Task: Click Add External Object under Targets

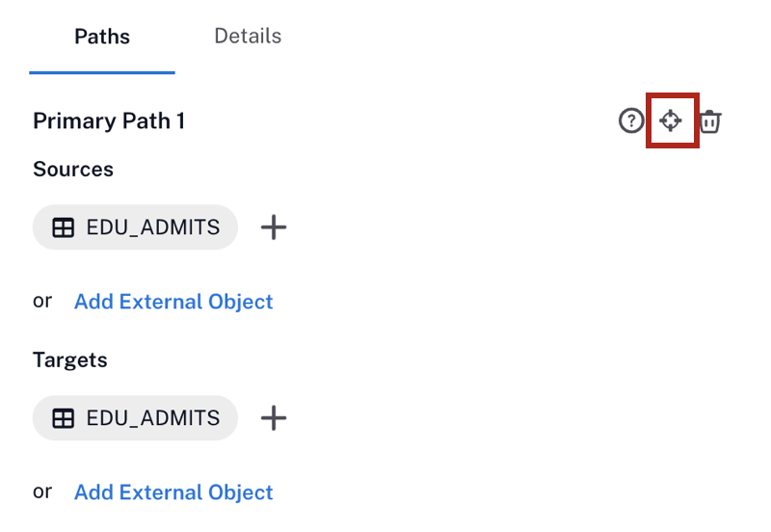Action: click(x=173, y=492)
